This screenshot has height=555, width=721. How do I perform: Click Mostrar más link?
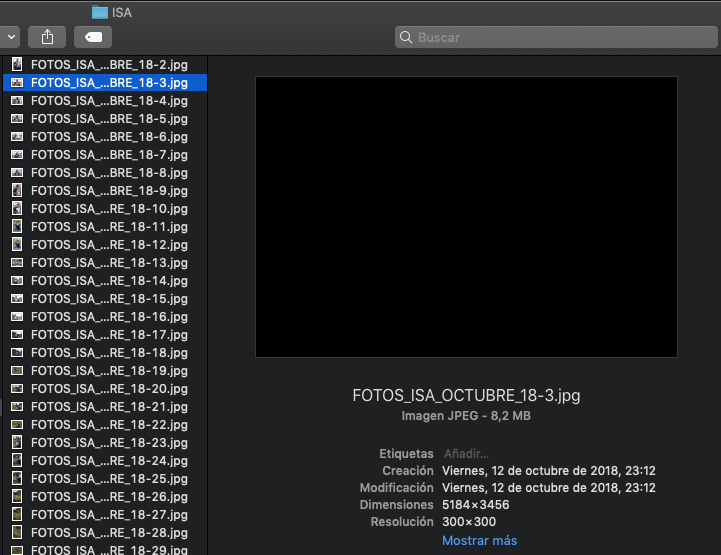479,540
